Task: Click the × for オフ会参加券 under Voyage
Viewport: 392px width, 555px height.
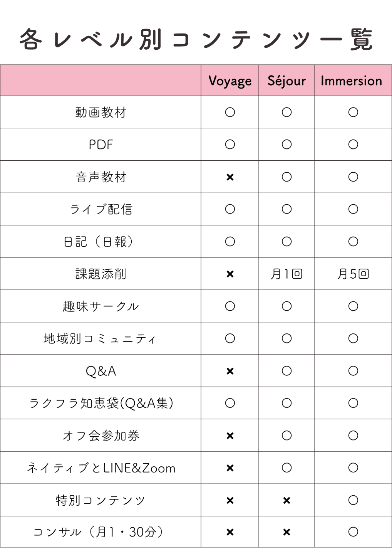Action: pos(230,436)
